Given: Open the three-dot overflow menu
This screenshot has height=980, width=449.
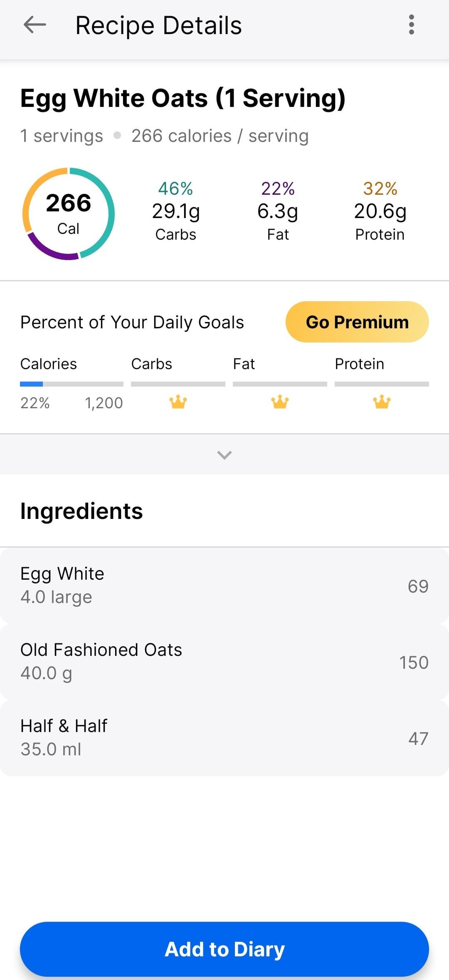Looking at the screenshot, I should click(x=411, y=25).
